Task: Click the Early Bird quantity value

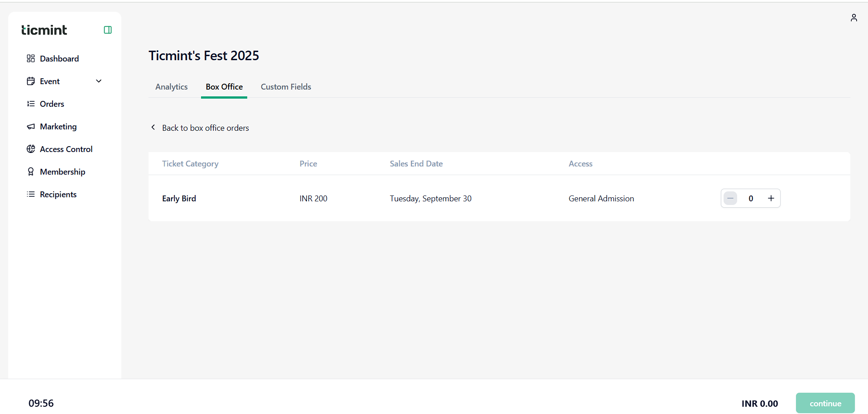Action: [751, 199]
